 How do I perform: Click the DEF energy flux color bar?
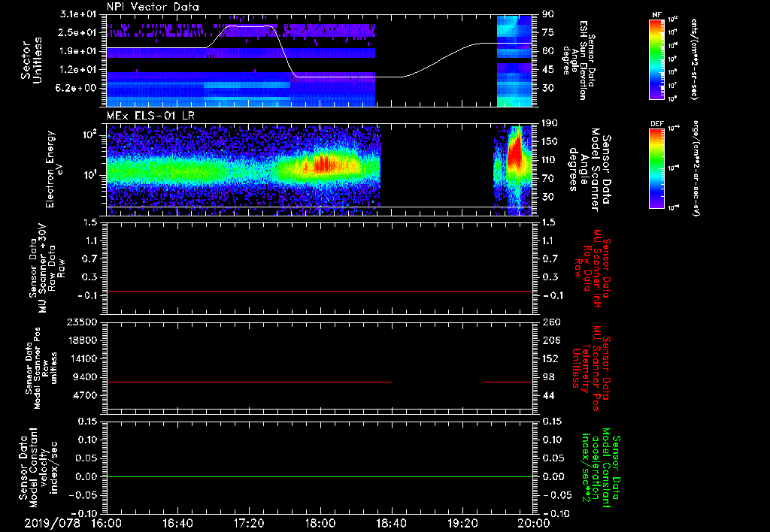tap(657, 168)
